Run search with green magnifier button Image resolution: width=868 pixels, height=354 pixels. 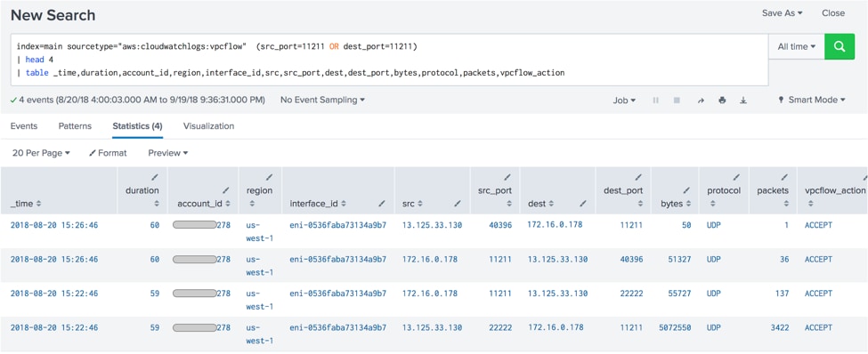(840, 47)
